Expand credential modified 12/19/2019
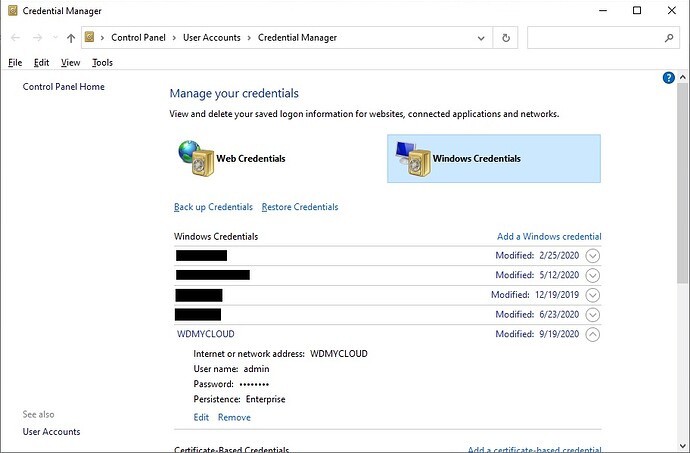690x453 pixels. (593, 295)
